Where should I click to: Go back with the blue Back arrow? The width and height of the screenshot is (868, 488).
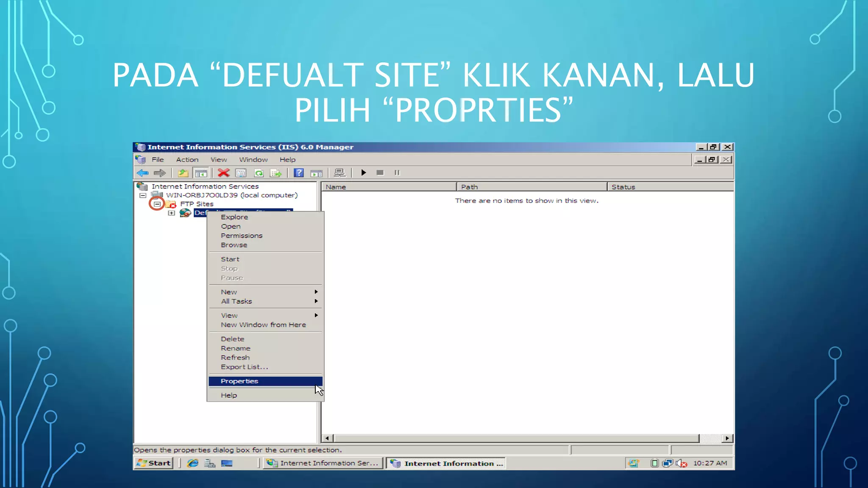[x=142, y=173]
